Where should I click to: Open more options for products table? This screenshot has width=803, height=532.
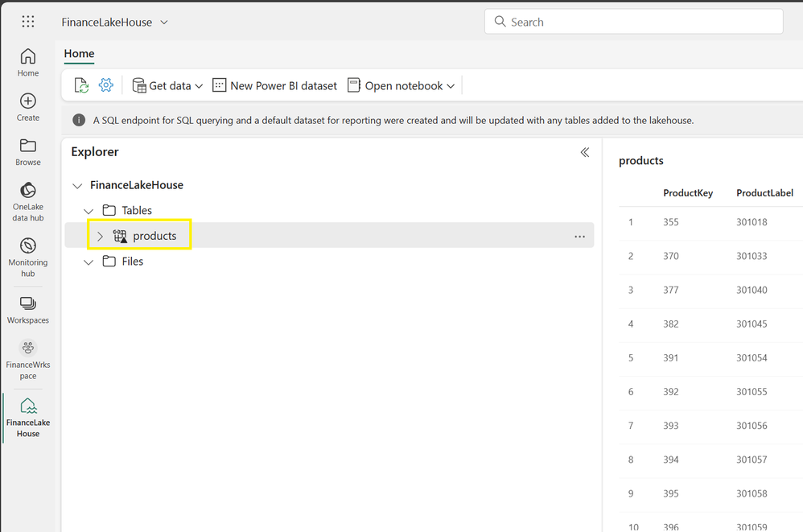579,237
